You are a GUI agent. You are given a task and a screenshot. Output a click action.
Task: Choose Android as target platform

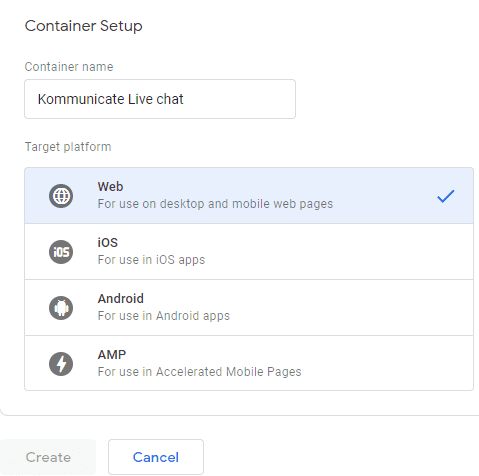click(249, 308)
